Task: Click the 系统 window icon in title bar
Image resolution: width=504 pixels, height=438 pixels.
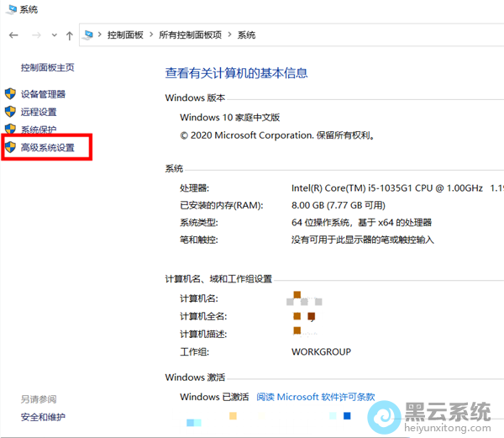Action: (9, 9)
